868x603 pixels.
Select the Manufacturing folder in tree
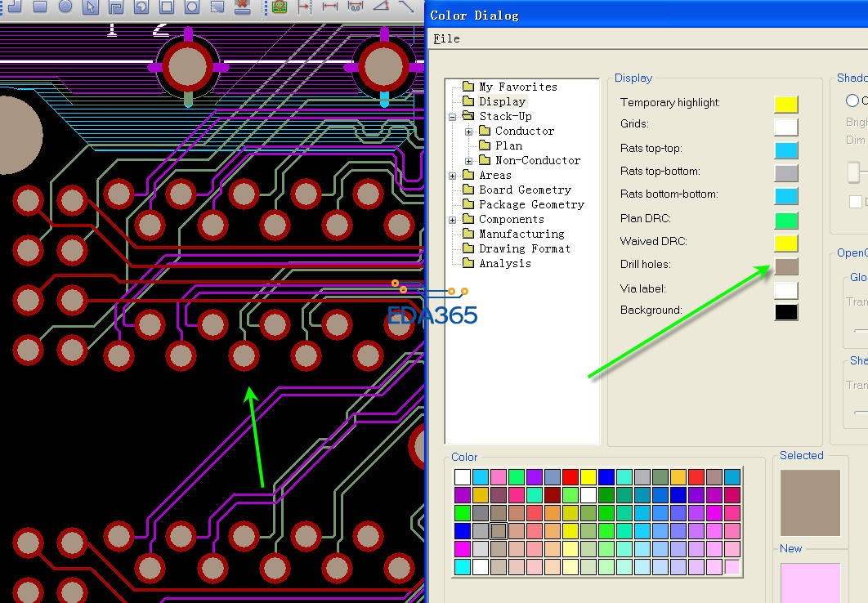[521, 234]
